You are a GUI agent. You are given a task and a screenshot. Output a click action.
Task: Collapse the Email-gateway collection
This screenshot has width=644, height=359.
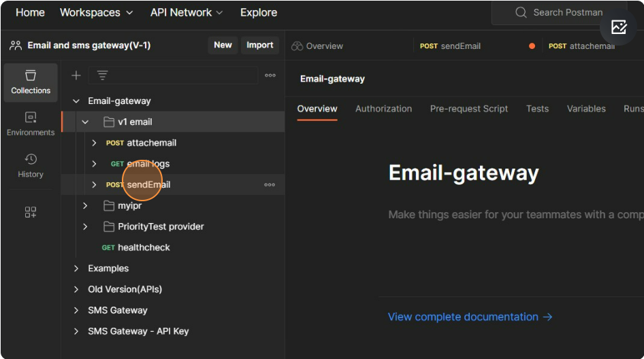(76, 101)
